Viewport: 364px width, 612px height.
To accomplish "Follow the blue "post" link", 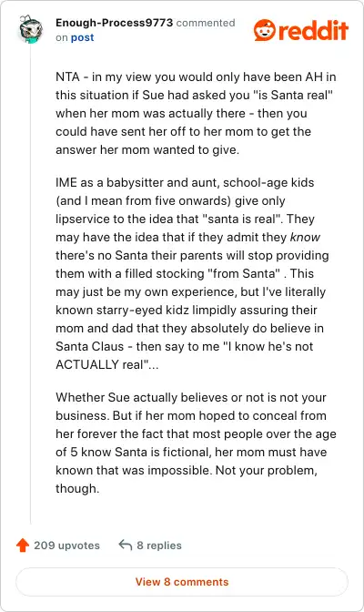I will 82,38.
